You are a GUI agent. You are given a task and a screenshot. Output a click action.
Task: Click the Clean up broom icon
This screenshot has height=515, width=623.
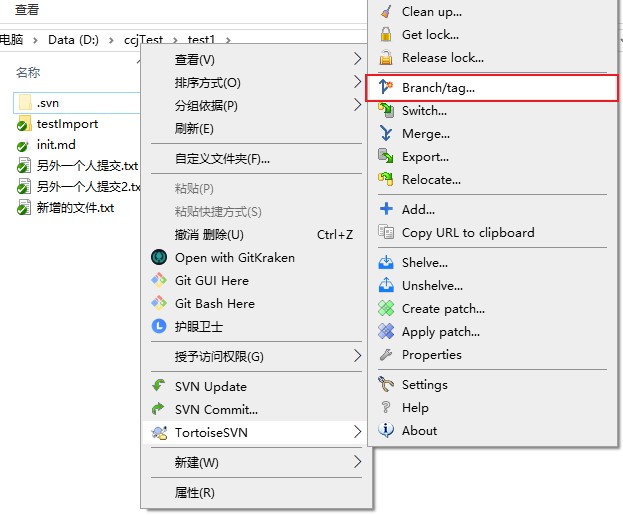[x=386, y=12]
